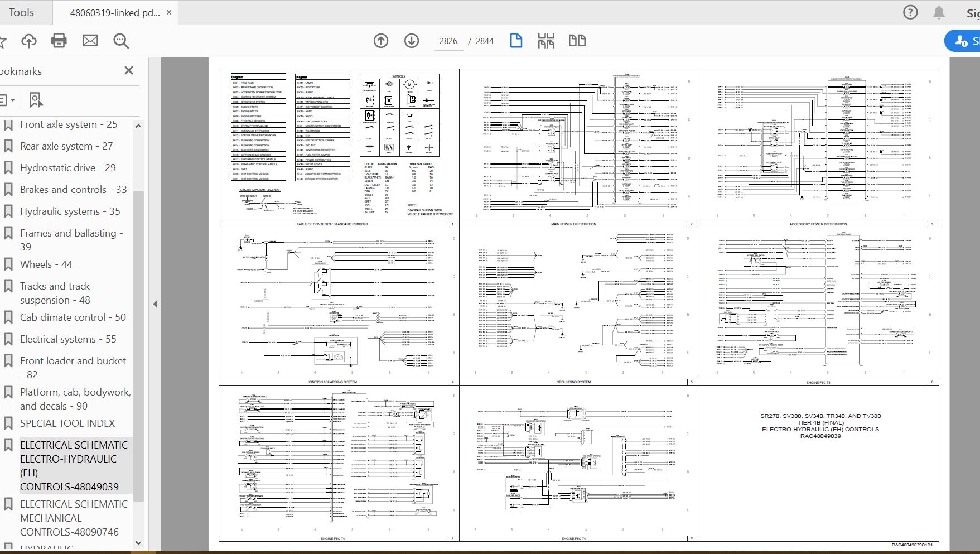Toggle the two-page view icon
The image size is (980, 554).
coord(577,41)
